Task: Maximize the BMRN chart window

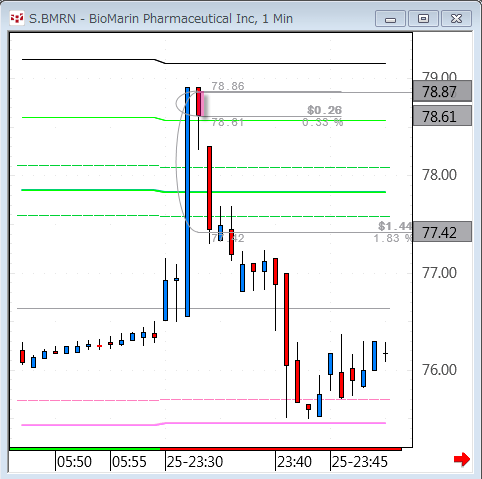Action: [423, 18]
